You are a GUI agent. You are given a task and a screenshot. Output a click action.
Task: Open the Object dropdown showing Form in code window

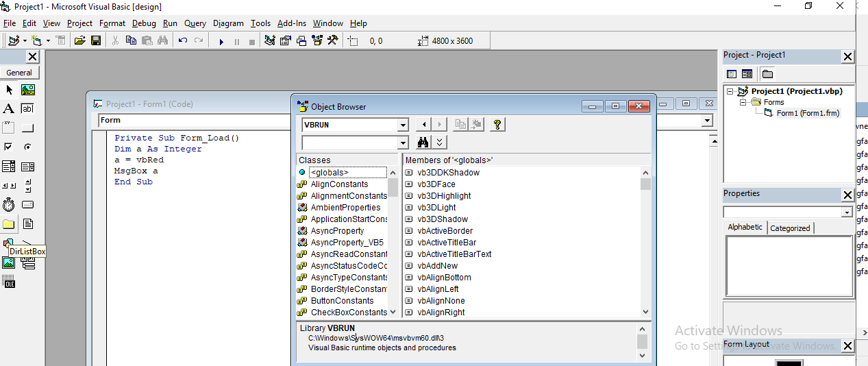click(195, 121)
